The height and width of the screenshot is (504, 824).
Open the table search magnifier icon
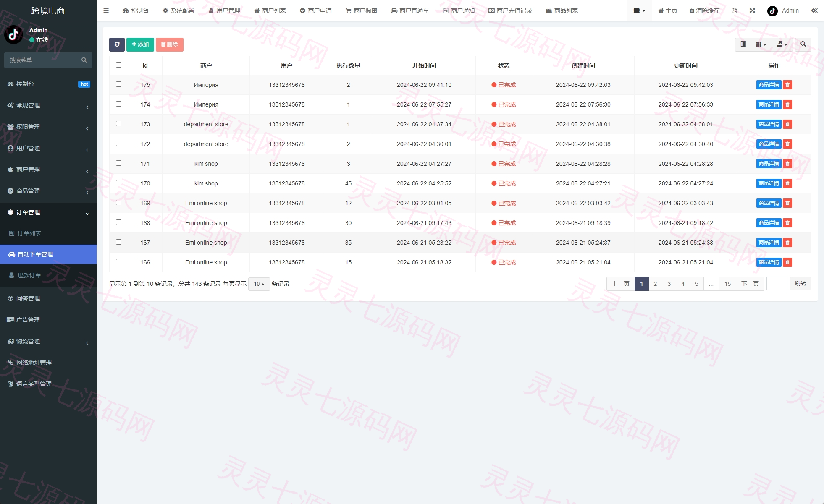[803, 44]
